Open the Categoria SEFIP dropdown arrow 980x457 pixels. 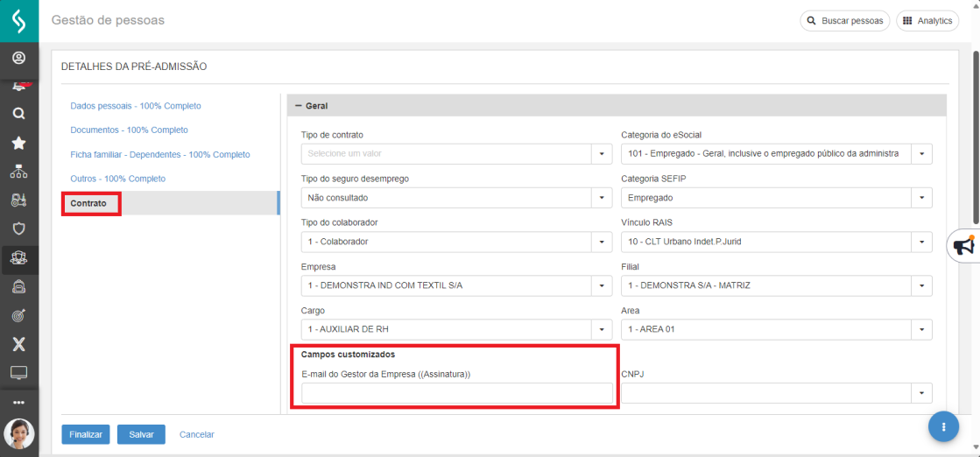pyautogui.click(x=921, y=198)
